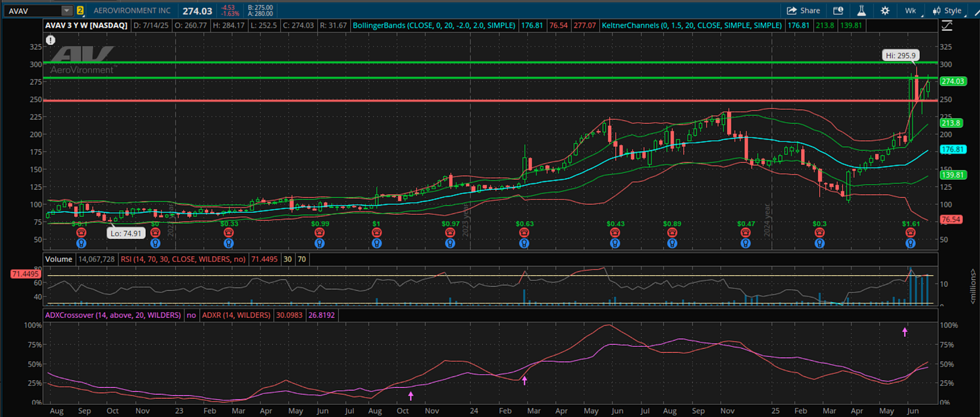Click the 30.0983 ADXR value

click(x=289, y=315)
